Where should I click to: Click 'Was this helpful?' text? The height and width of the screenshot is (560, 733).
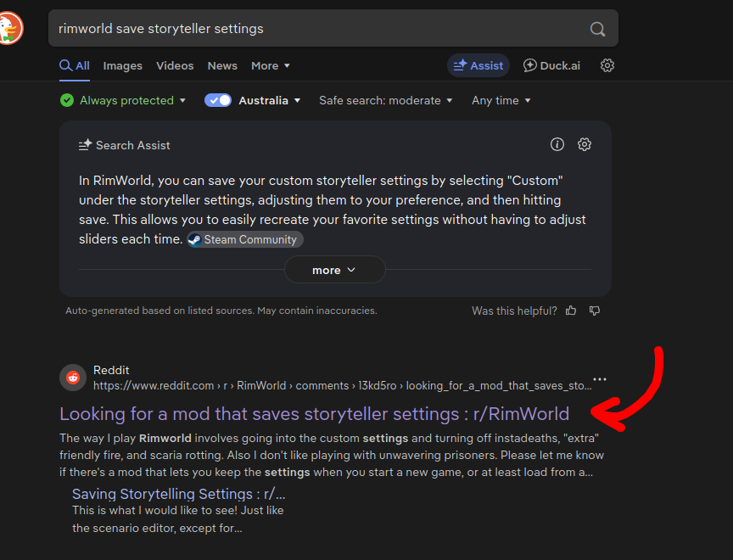[514, 311]
